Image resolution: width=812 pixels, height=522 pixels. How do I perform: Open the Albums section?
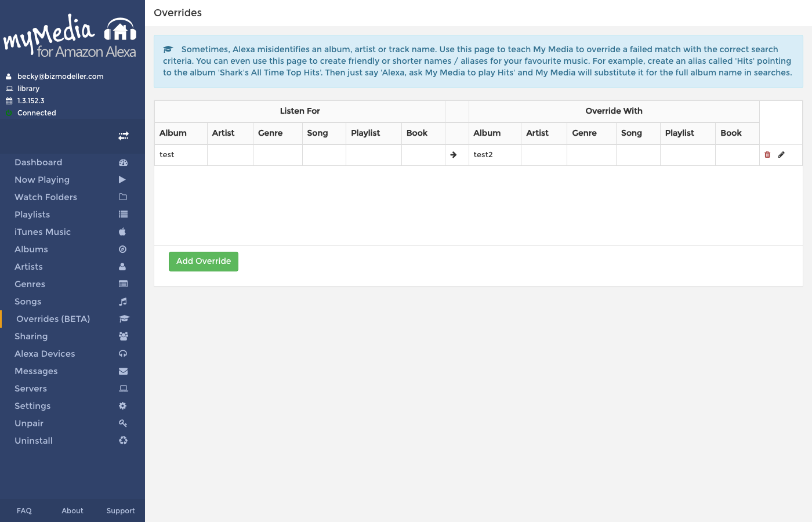click(x=31, y=249)
